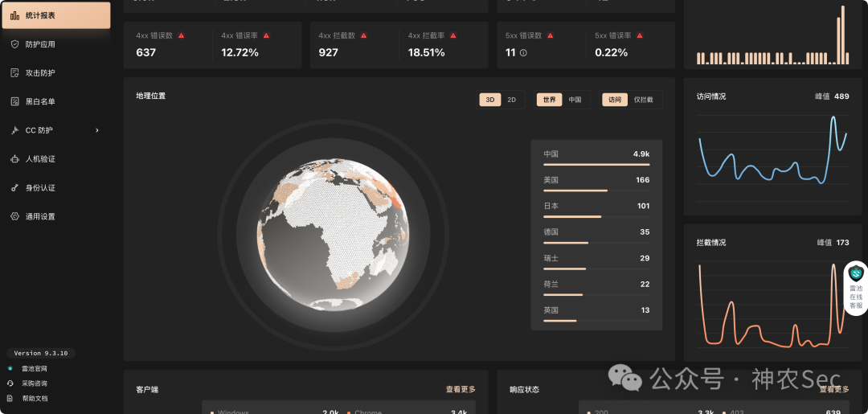Click the 人机验证 robot icon
The height and width of the screenshot is (414, 868).
point(15,159)
